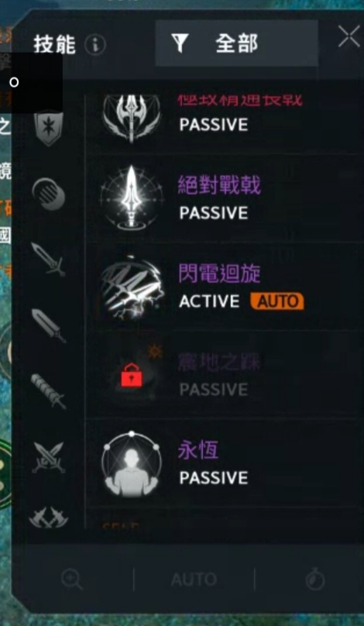Close the skills panel with X
This screenshot has height=626, width=364.
coord(349,36)
